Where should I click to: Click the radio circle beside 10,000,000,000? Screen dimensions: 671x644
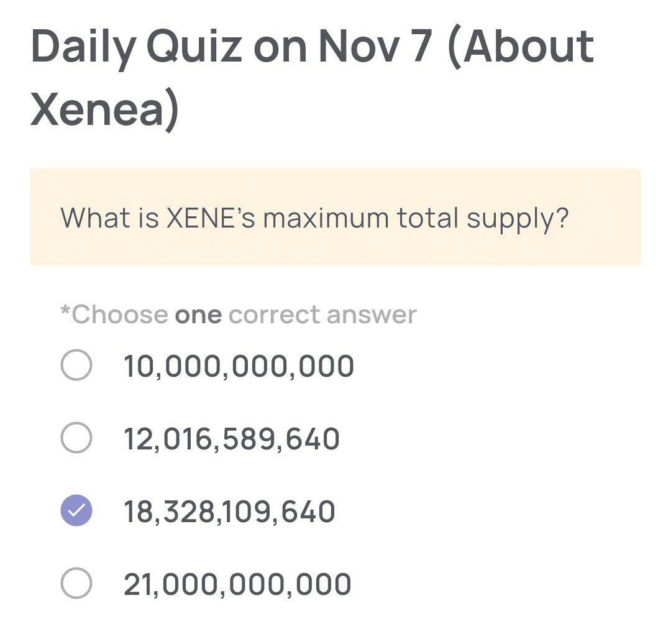[x=76, y=366]
